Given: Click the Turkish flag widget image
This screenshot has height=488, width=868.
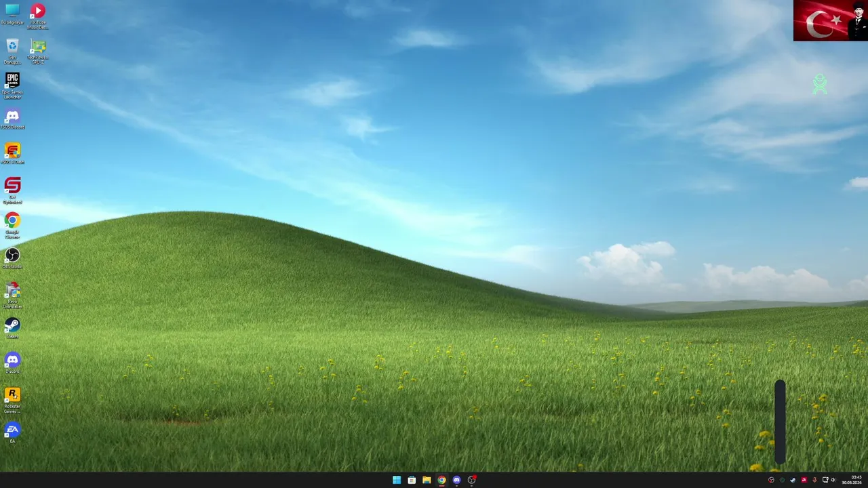Looking at the screenshot, I should point(831,20).
